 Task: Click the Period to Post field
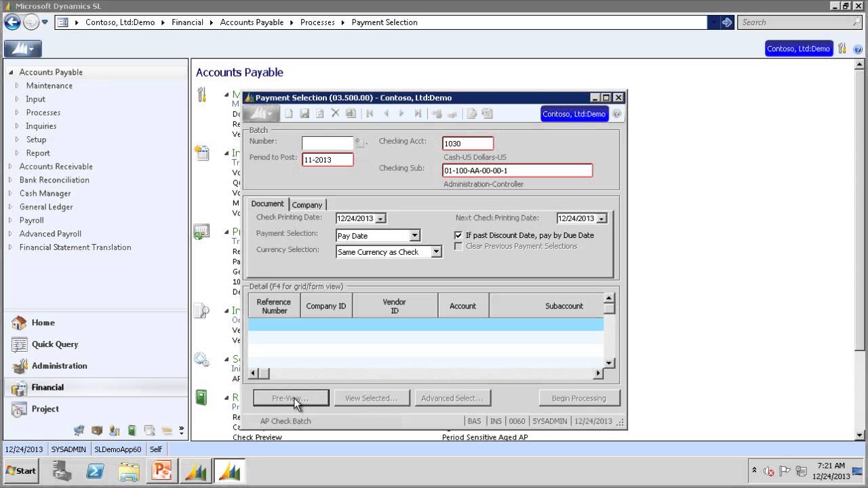328,159
